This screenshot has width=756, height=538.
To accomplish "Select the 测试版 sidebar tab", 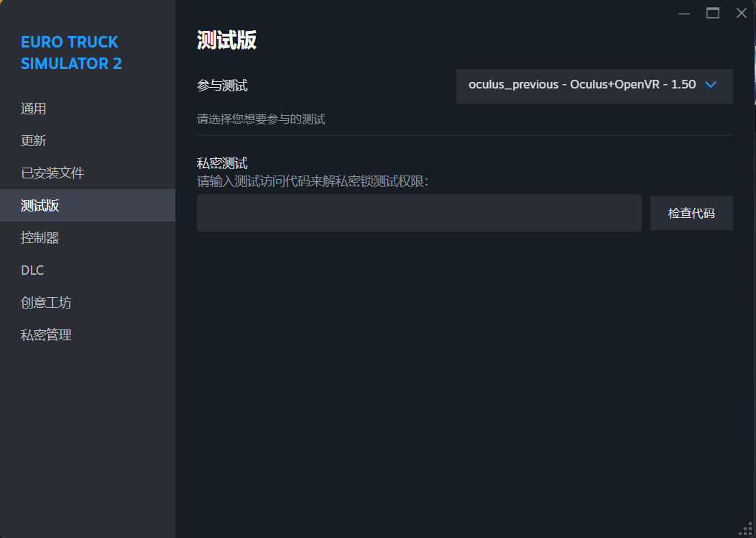I will coord(87,206).
